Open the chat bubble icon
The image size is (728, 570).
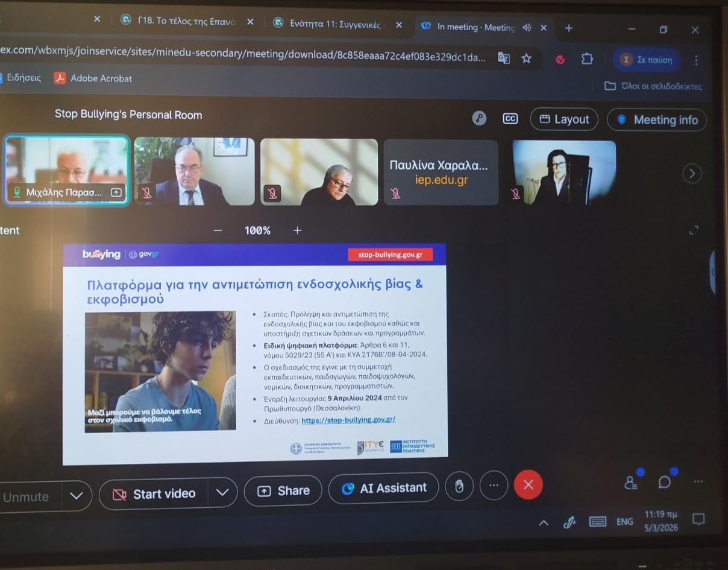tap(664, 482)
